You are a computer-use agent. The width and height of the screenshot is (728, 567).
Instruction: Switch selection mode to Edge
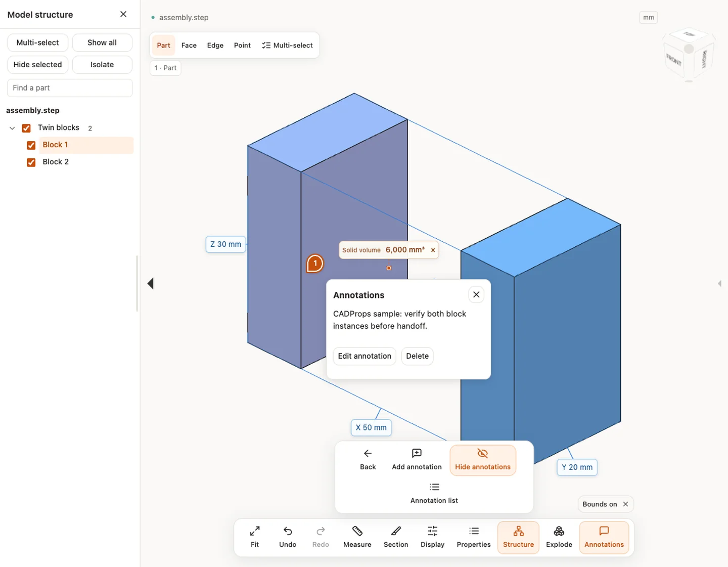[x=215, y=45]
